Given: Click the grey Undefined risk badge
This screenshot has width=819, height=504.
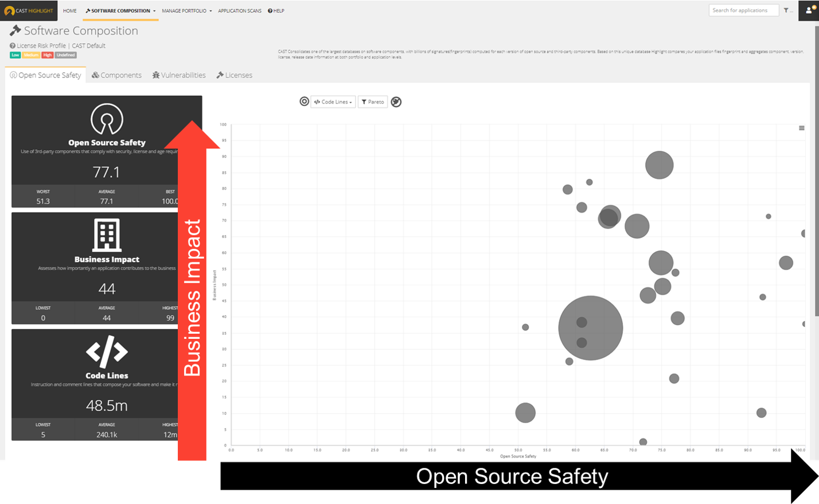Looking at the screenshot, I should point(65,55).
